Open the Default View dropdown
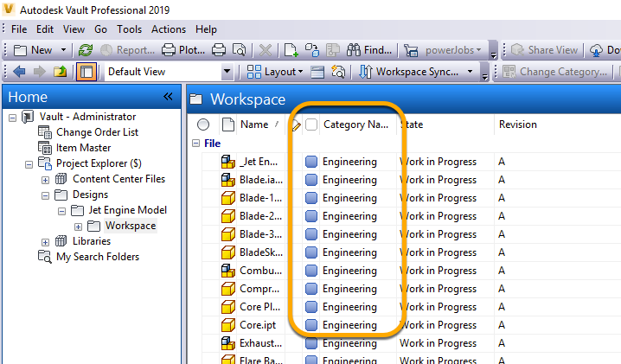The width and height of the screenshot is (621, 364). (x=227, y=72)
